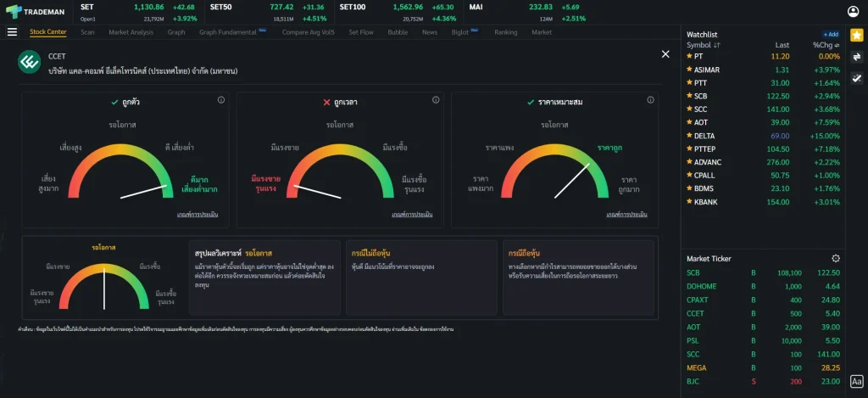
Task: Toggle the star beside KBANK in Watchlist
Action: click(689, 202)
